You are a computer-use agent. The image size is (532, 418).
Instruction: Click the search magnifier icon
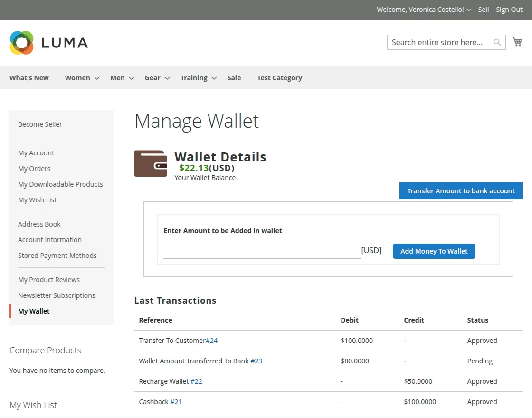pos(497,42)
